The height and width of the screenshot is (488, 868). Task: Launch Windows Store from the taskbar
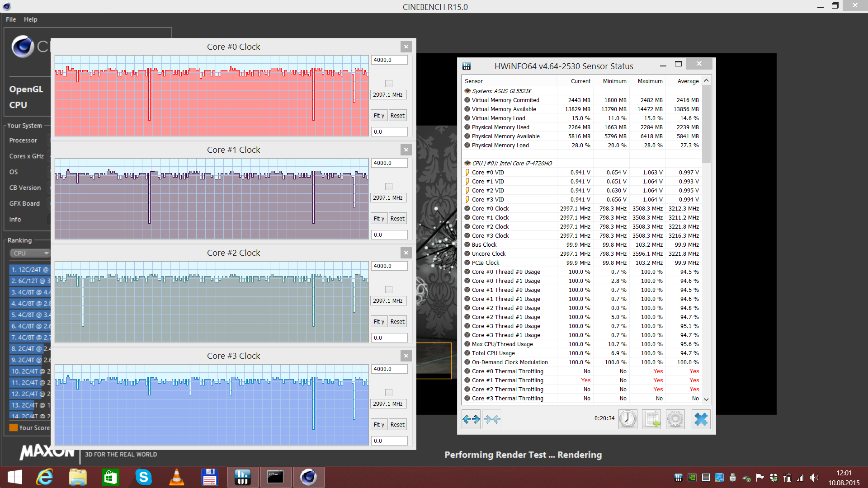coord(110,477)
